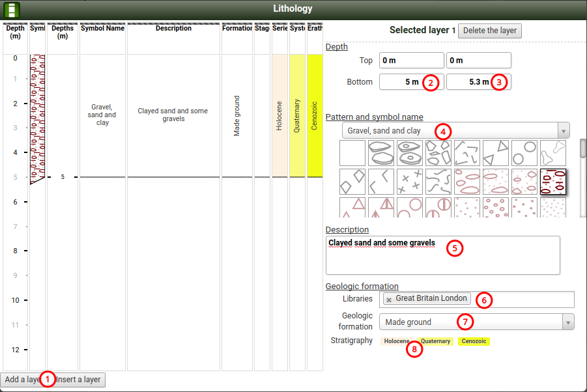
Task: Open the pattern and symbol name dropdown
Action: (x=455, y=130)
